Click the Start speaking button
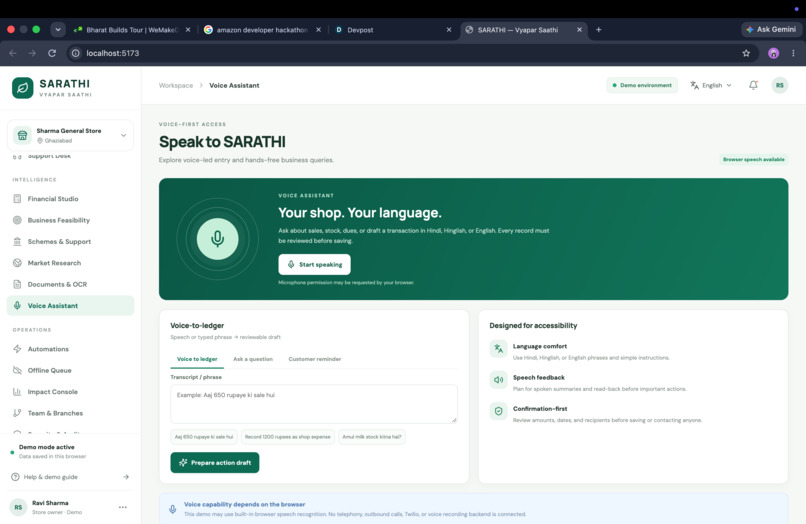806x524 pixels. 315,264
